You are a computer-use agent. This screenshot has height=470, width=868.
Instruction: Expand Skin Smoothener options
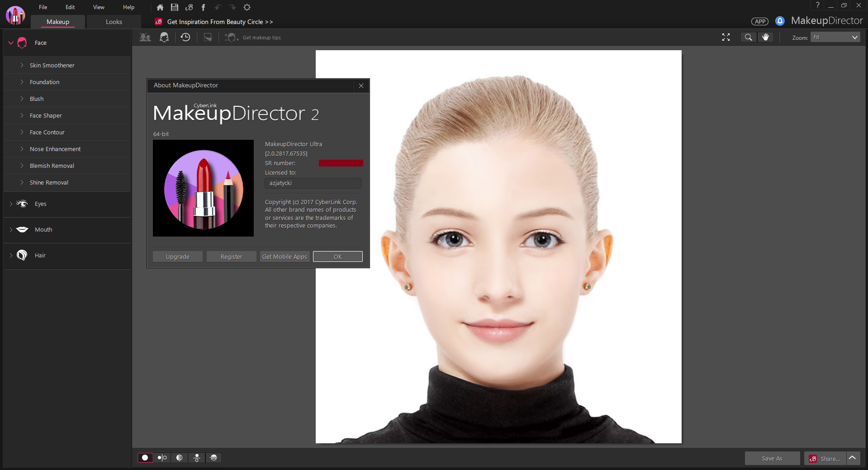tap(22, 65)
